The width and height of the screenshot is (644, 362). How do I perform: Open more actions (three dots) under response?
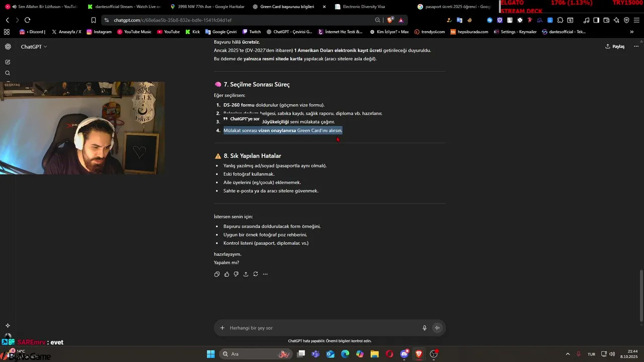tap(265, 274)
